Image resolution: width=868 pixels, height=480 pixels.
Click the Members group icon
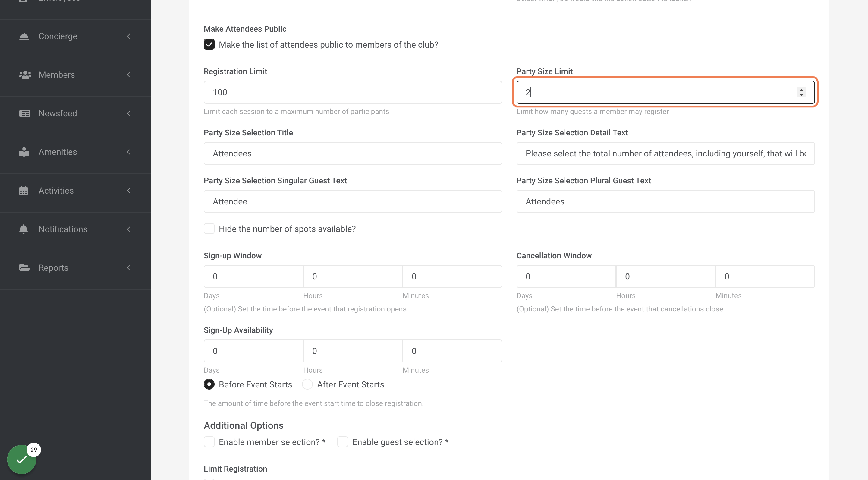25,75
